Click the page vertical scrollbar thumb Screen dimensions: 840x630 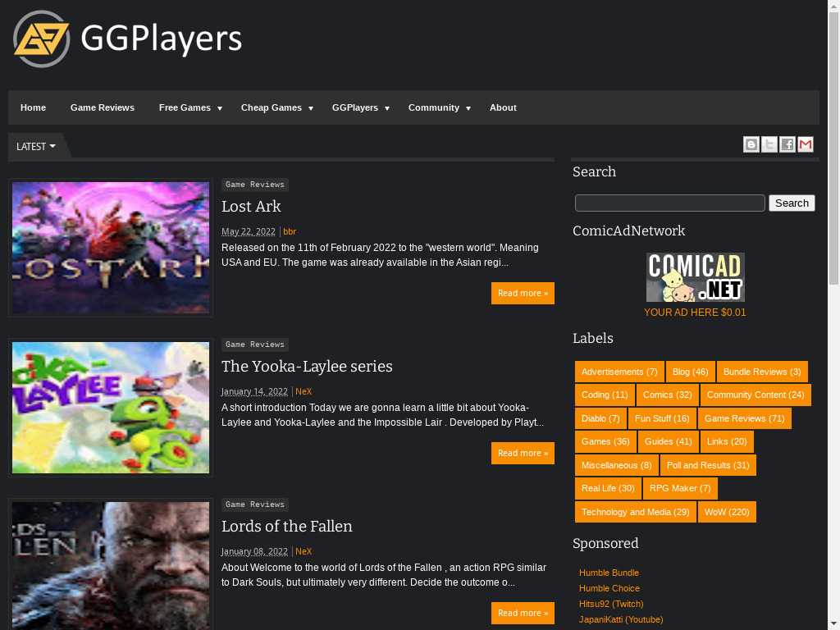[x=833, y=148]
